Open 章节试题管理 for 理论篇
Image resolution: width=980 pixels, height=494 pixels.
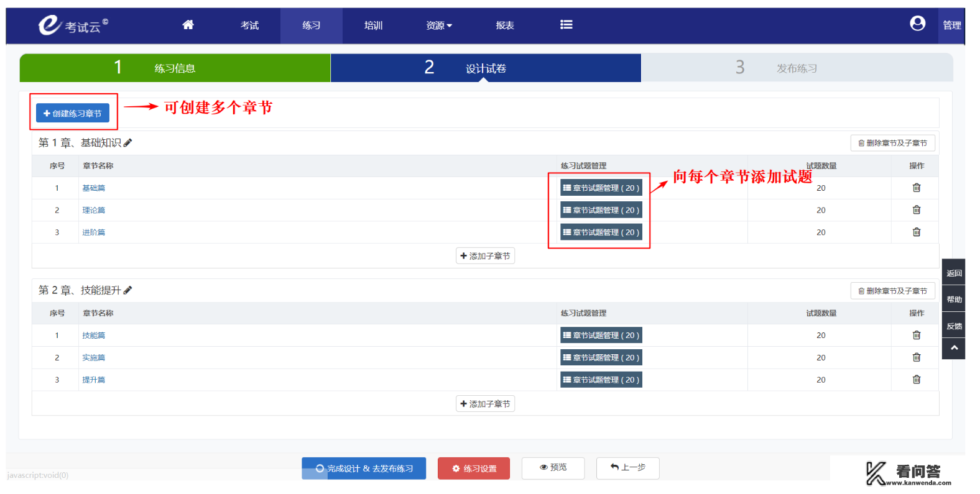[601, 210]
